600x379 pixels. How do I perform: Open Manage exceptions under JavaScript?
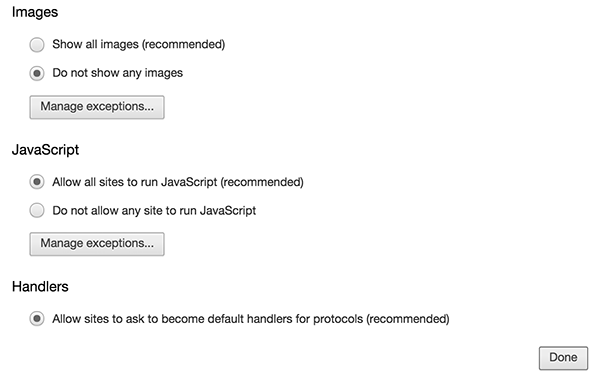[x=97, y=244]
